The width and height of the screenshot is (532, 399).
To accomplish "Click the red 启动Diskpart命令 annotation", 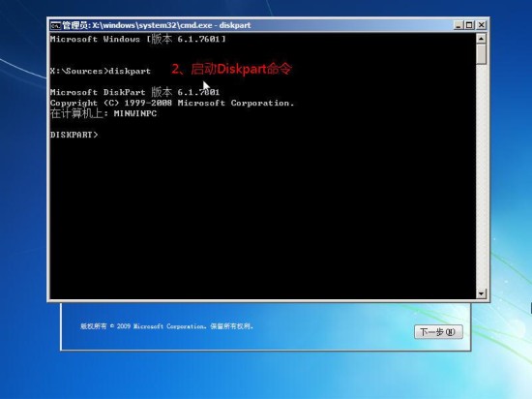I will 231,69.
